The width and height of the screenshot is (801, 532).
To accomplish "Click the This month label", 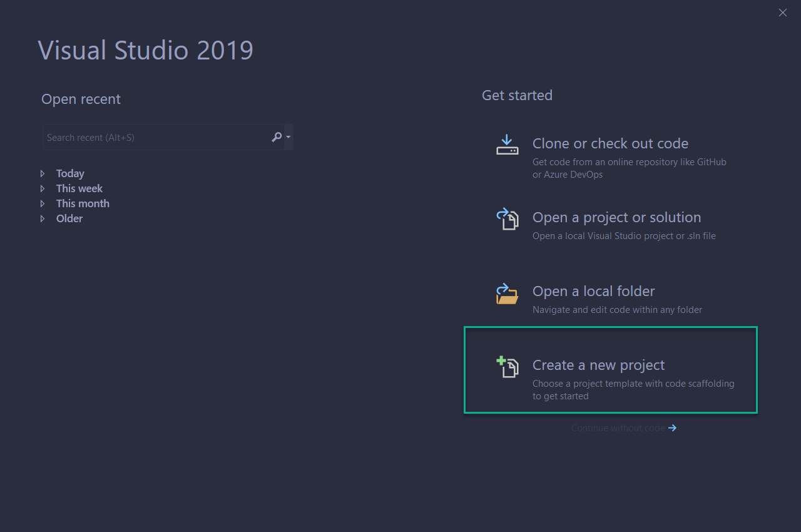I will pos(83,203).
